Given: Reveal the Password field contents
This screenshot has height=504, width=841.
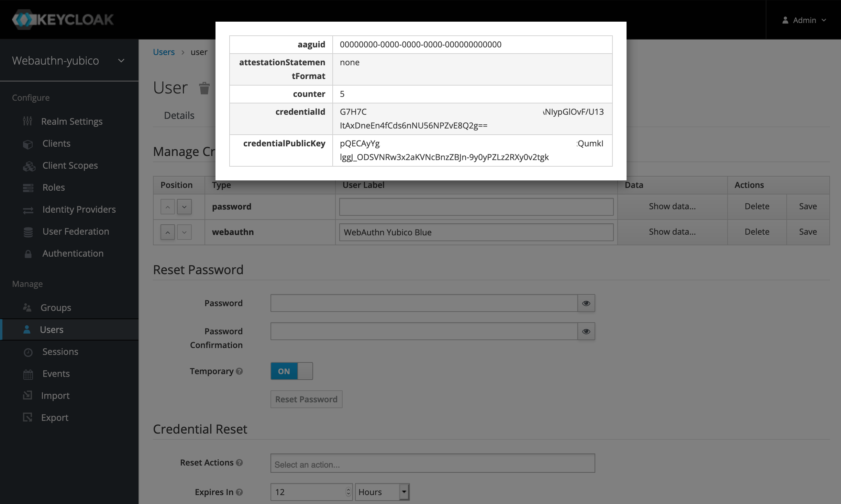Looking at the screenshot, I should (586, 303).
